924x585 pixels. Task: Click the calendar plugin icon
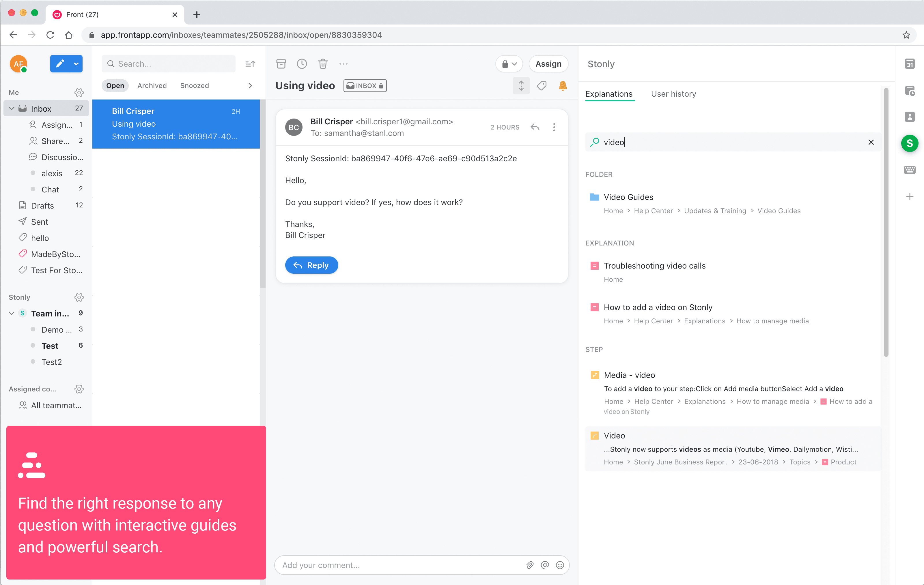point(909,64)
